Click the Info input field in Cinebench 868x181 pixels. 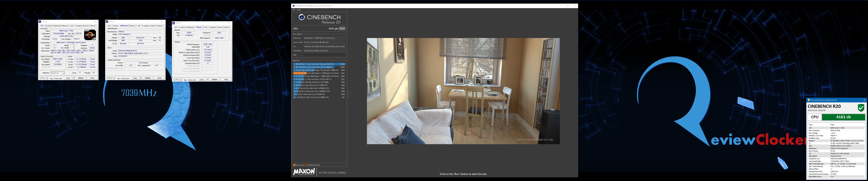[x=324, y=55]
